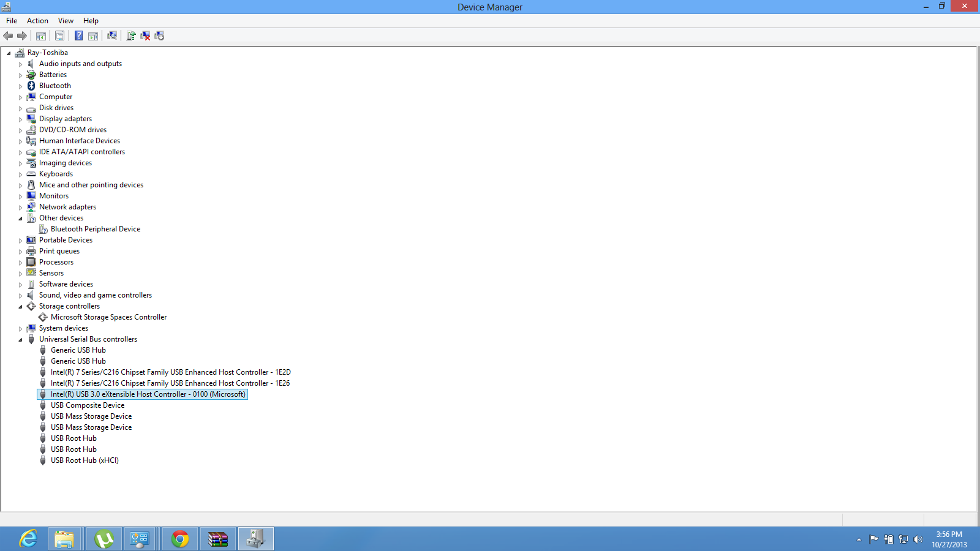Toggle the action pane toolbar icon
The height and width of the screenshot is (551, 980).
click(93, 36)
